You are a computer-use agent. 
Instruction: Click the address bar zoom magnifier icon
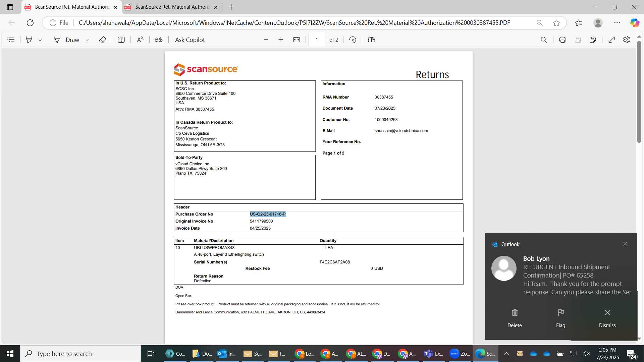click(x=540, y=23)
